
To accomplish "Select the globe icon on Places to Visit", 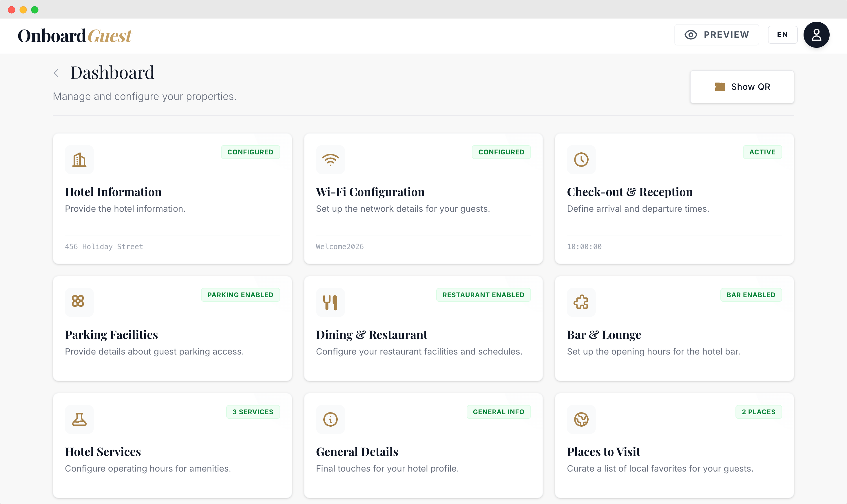I will (581, 419).
